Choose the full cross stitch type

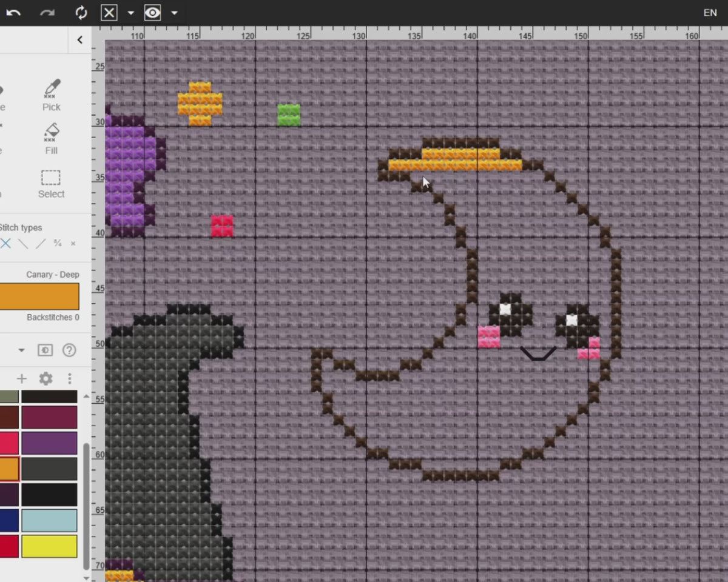tap(5, 244)
